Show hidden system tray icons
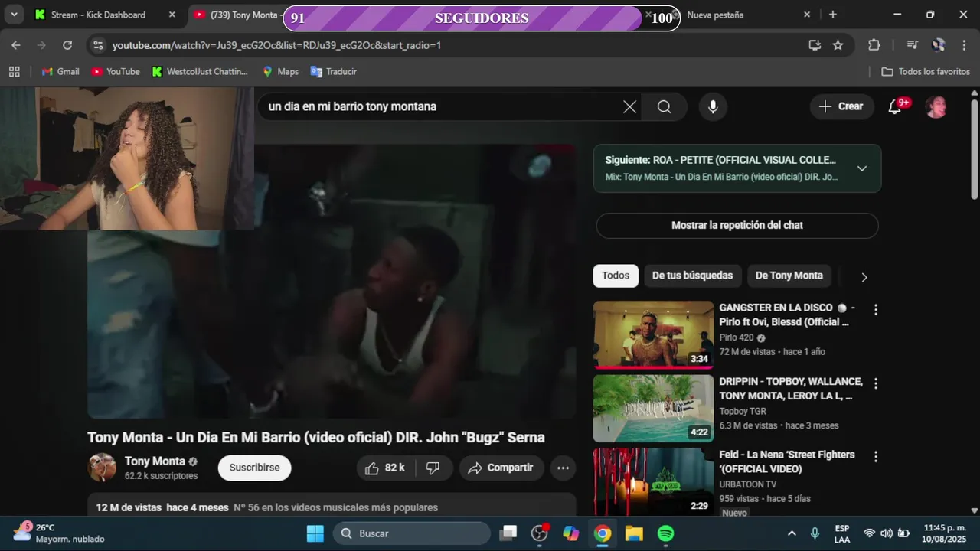 (792, 533)
